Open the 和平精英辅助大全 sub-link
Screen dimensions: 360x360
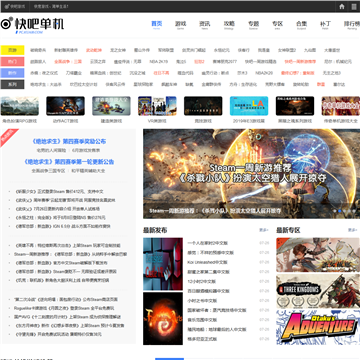88,171
